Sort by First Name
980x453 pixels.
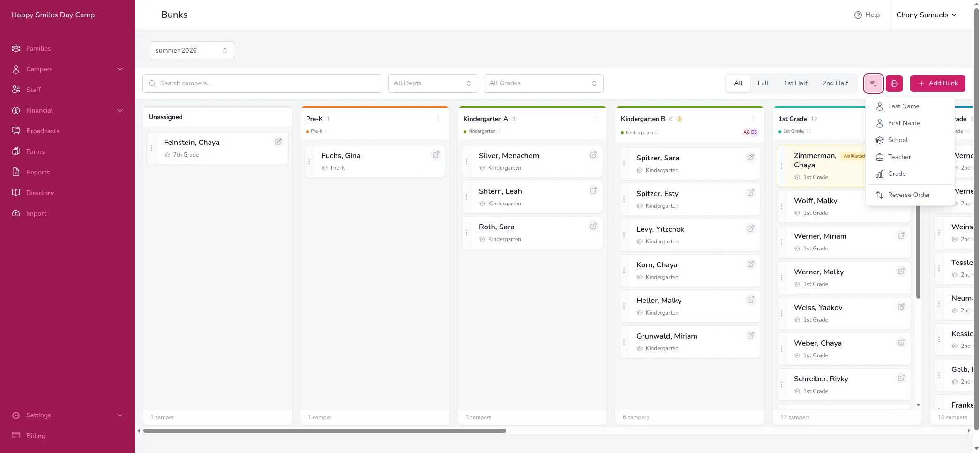910,123
